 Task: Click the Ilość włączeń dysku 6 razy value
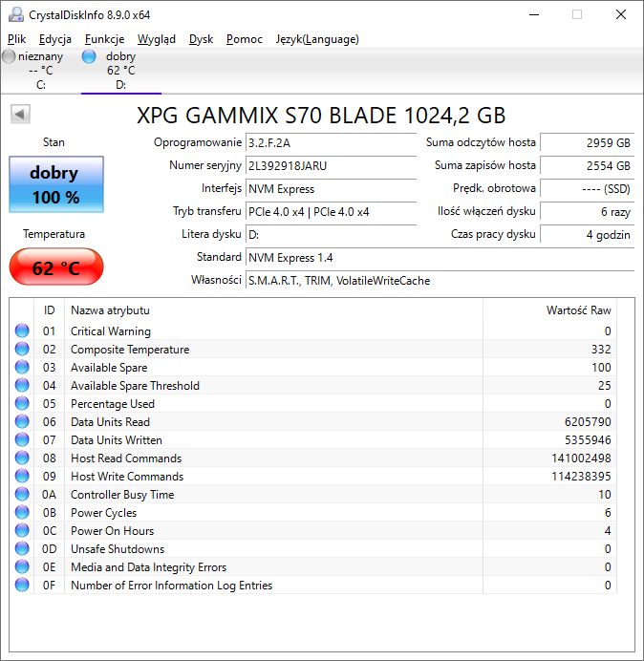point(587,211)
